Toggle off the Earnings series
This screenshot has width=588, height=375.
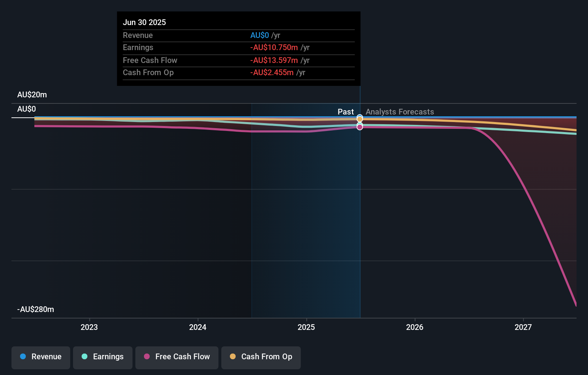[x=103, y=357]
